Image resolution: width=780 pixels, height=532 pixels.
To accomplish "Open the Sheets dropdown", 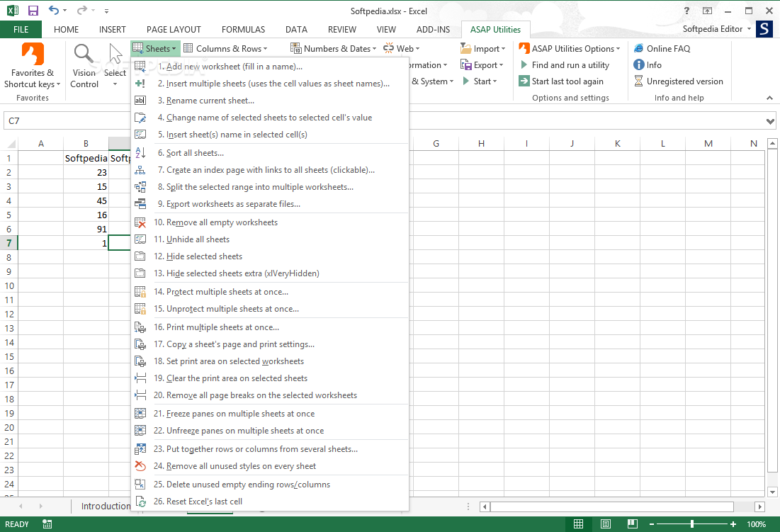I will [x=154, y=49].
